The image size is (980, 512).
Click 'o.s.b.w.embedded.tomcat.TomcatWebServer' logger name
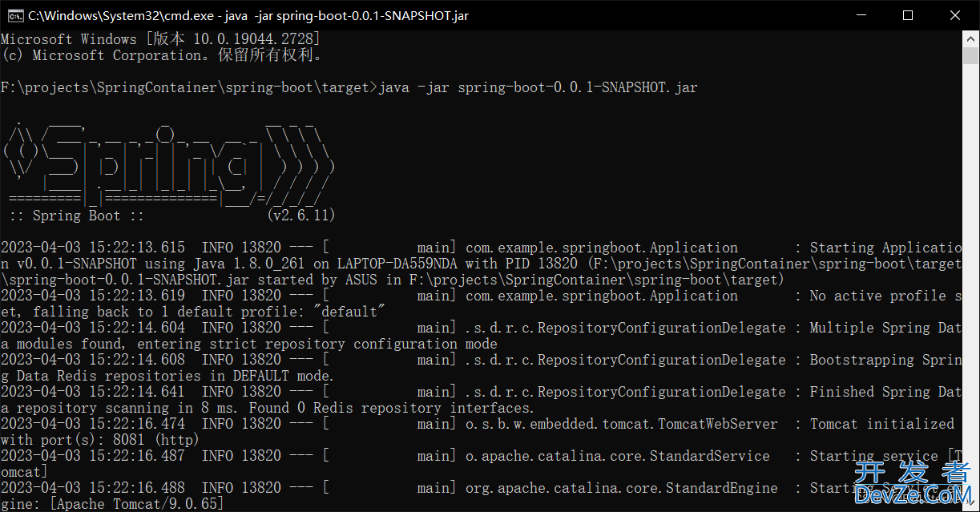(622, 424)
